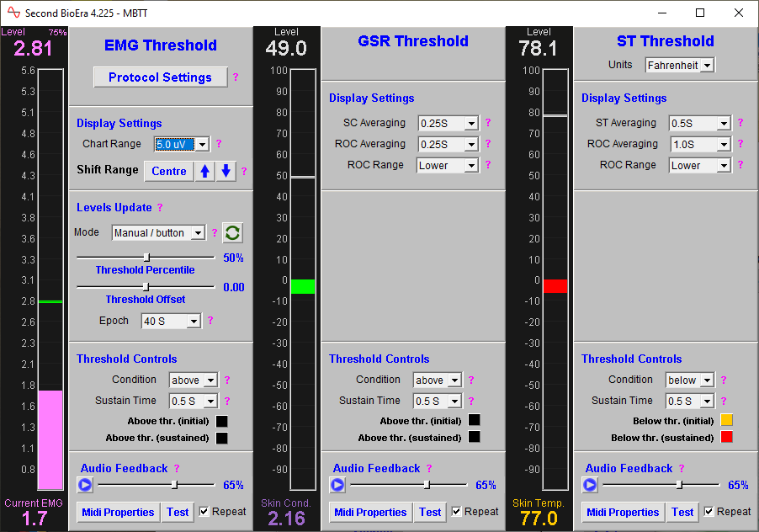Click the green refresh icon in Levels Update
This screenshot has height=532, width=759.
[x=231, y=233]
